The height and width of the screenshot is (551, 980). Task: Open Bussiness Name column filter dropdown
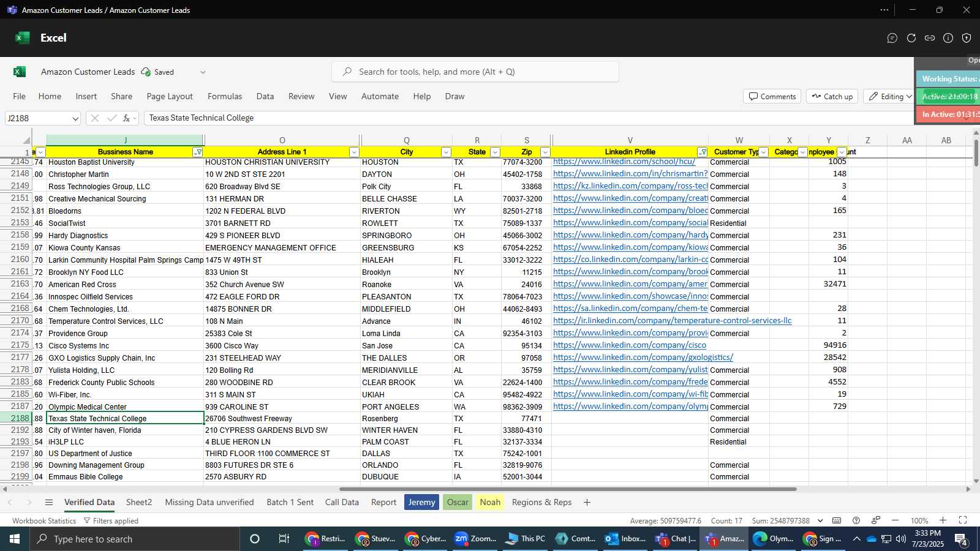tap(198, 152)
